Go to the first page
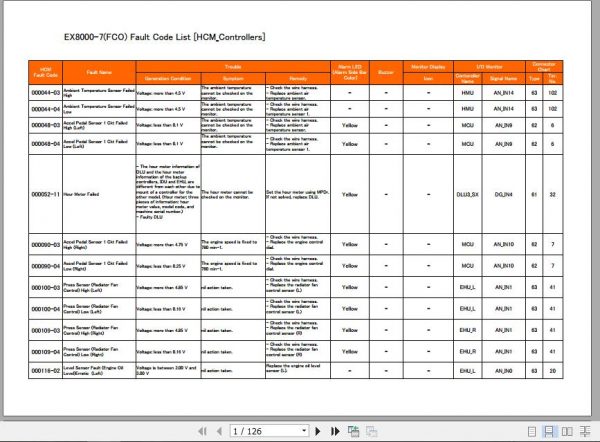600x442 pixels. pos(202,431)
